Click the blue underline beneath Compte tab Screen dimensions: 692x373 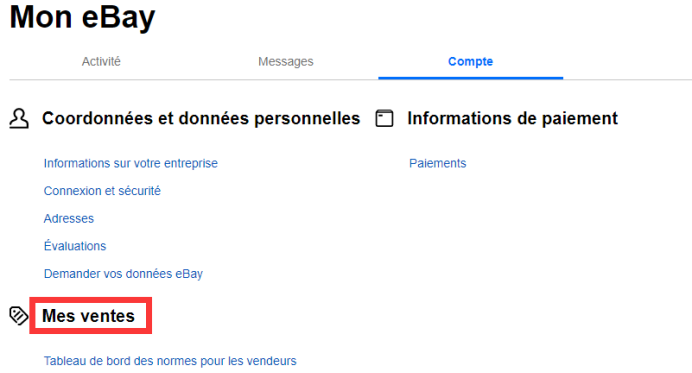coord(470,78)
